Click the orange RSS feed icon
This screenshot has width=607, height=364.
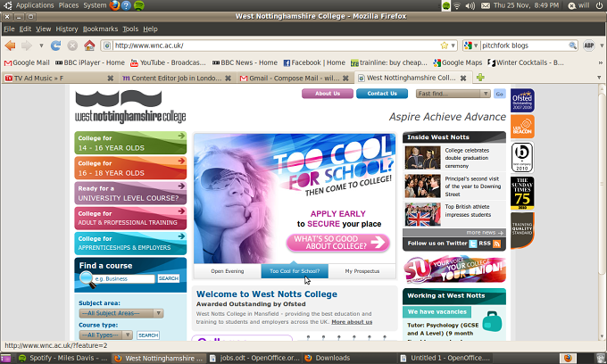point(497,244)
